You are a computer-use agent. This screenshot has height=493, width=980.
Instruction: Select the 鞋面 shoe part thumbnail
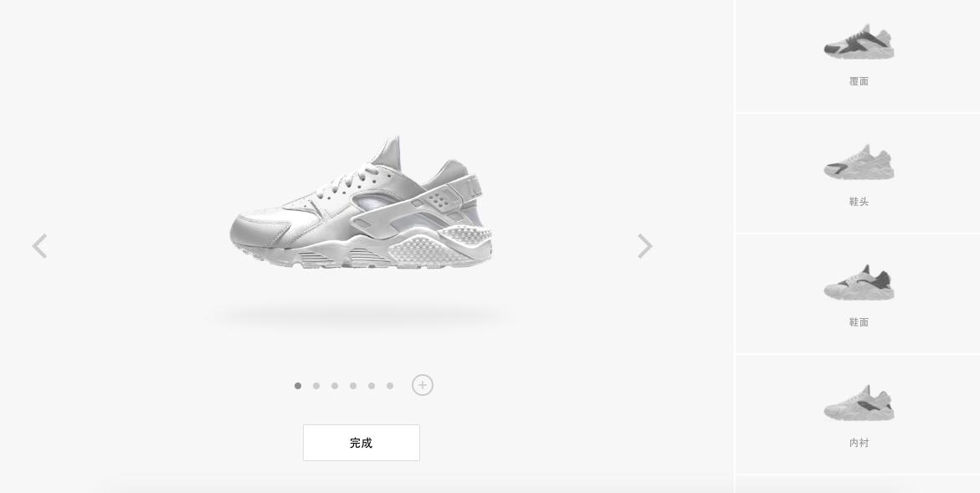(859, 282)
